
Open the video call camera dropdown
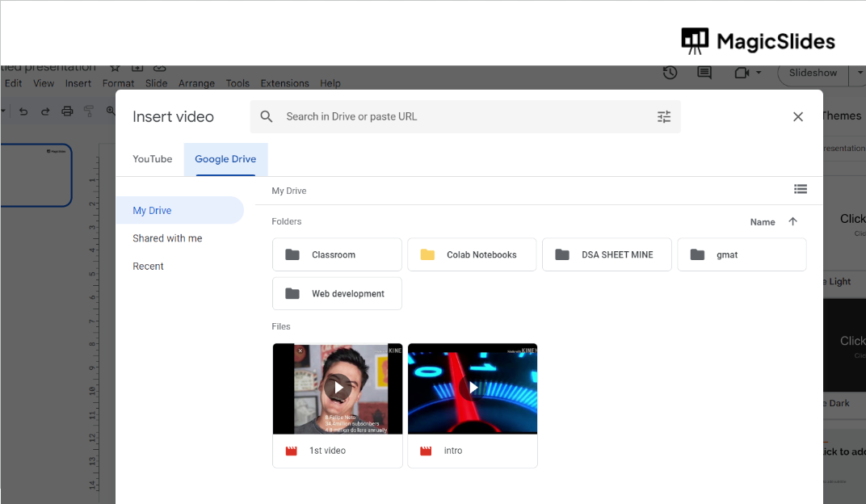747,73
